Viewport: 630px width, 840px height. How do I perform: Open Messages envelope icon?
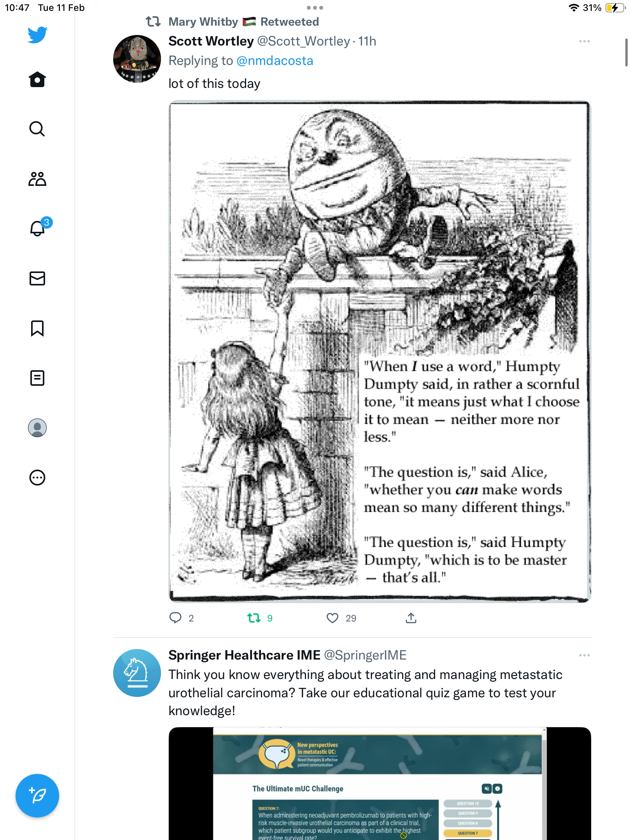(37, 278)
